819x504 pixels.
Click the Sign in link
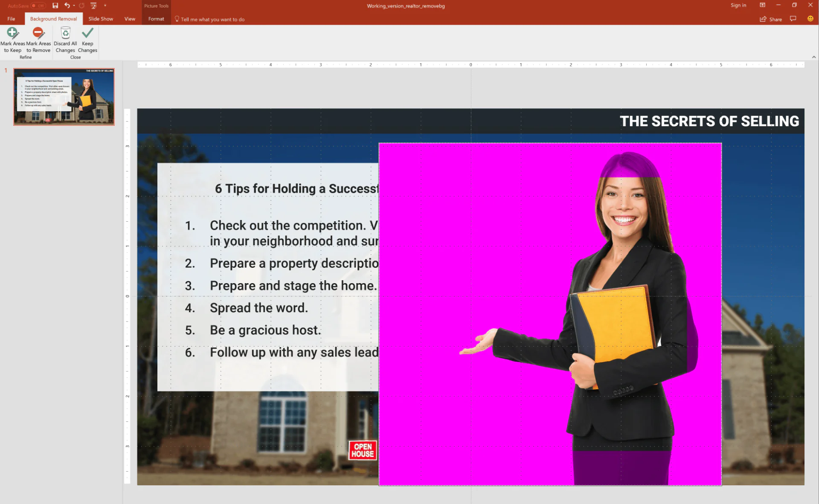pyautogui.click(x=738, y=6)
